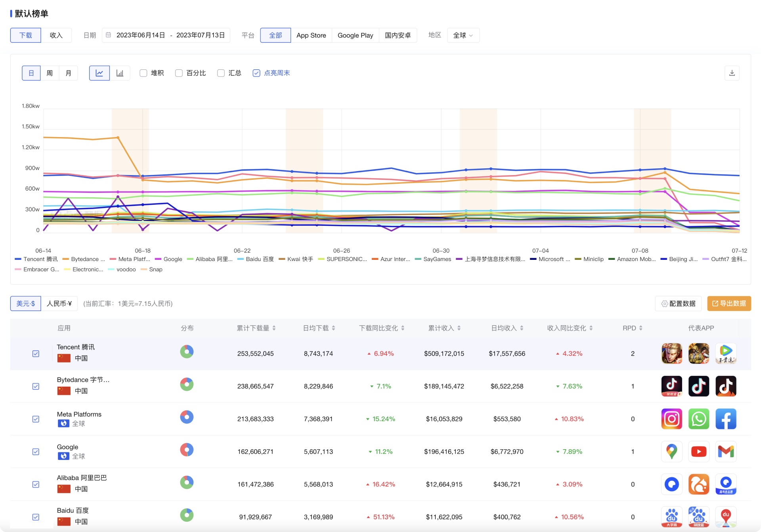Open Alibaba's orange UC browser icon
Screen dimensions: 761x532
[x=698, y=484]
